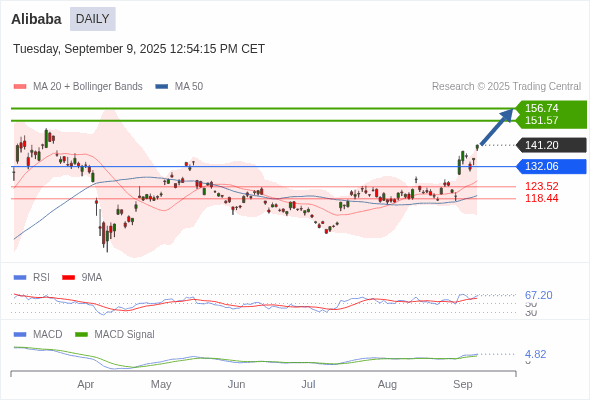Image resolution: width=590 pixels, height=400 pixels.
Task: Select the Sep label on time axis
Action: pos(462,385)
